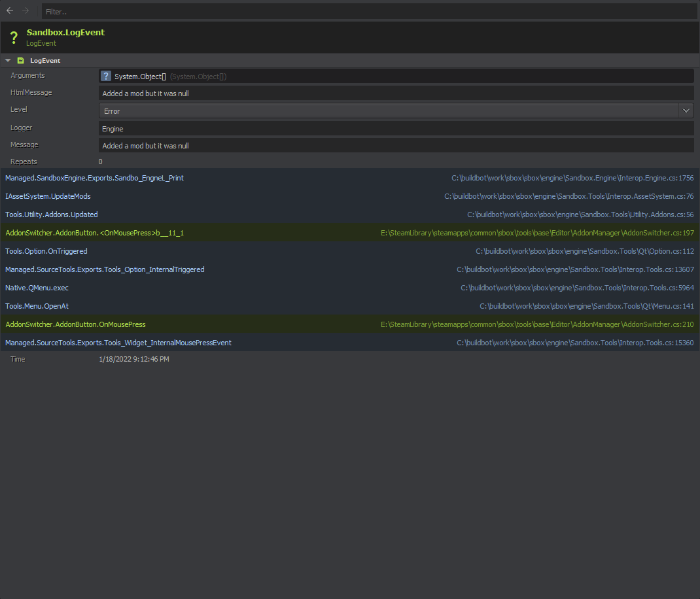
Task: Click the Interop.Tools.cs:5964 file path
Action: [577, 288]
